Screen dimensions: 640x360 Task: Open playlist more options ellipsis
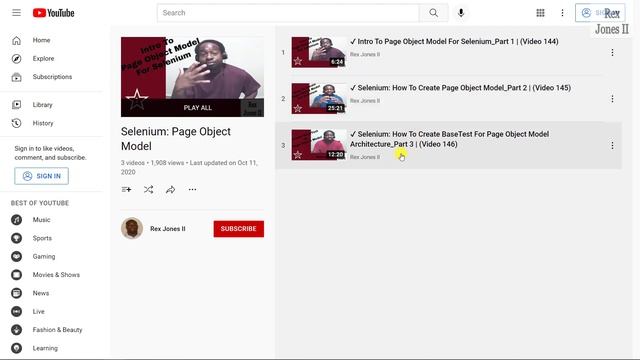click(x=192, y=189)
